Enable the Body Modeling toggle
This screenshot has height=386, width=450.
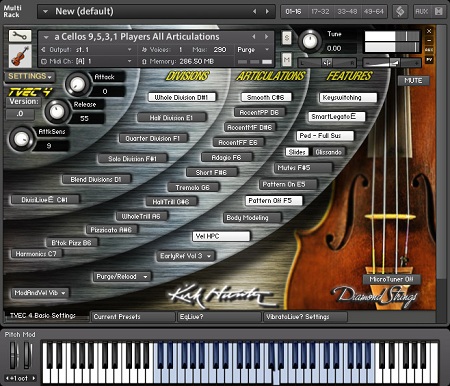252,218
